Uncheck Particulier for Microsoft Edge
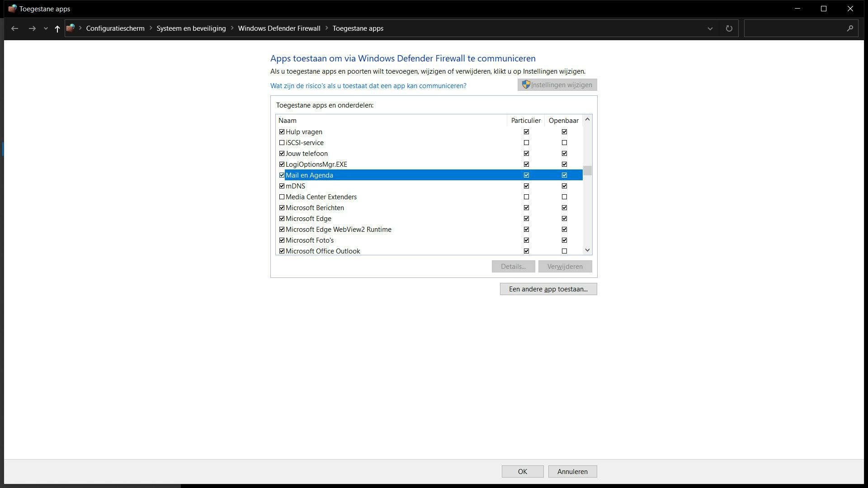The image size is (868, 488). pyautogui.click(x=526, y=219)
